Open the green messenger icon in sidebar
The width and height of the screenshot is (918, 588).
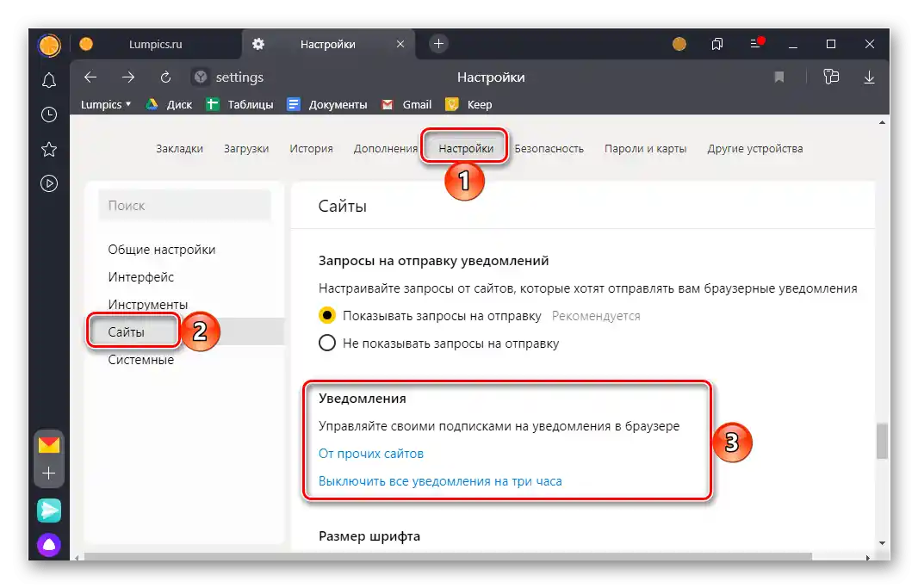49,511
